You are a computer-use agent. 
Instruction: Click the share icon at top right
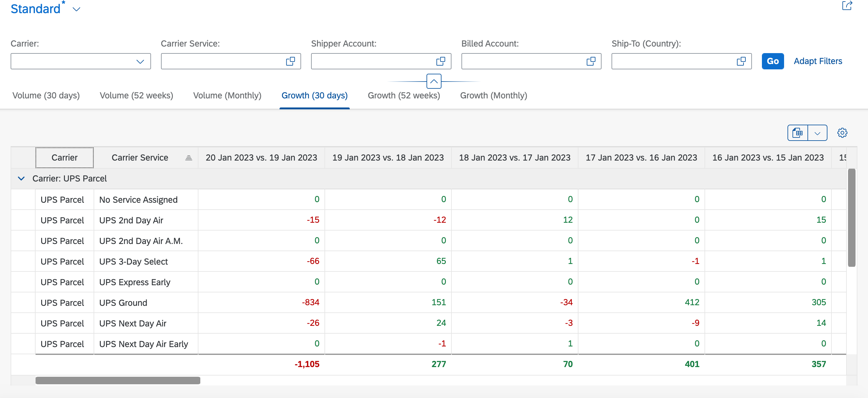coord(847,6)
